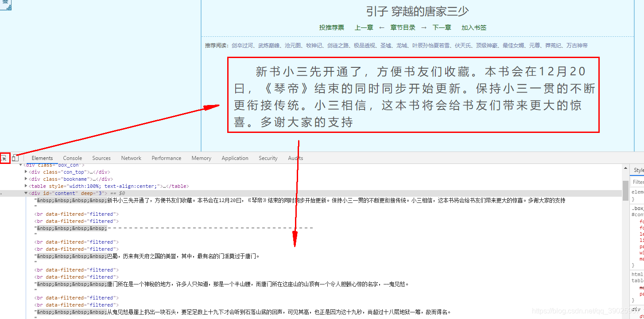Select the DOM text node starting 巴蜀

(147, 256)
